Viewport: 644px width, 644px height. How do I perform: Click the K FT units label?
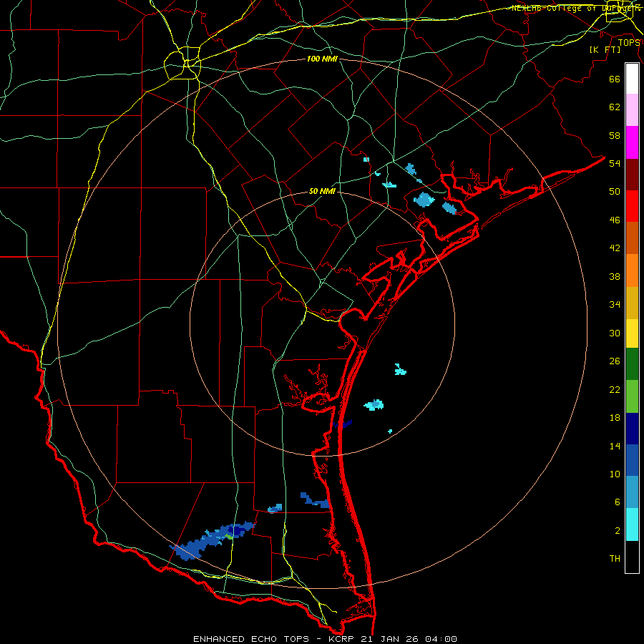(x=605, y=50)
